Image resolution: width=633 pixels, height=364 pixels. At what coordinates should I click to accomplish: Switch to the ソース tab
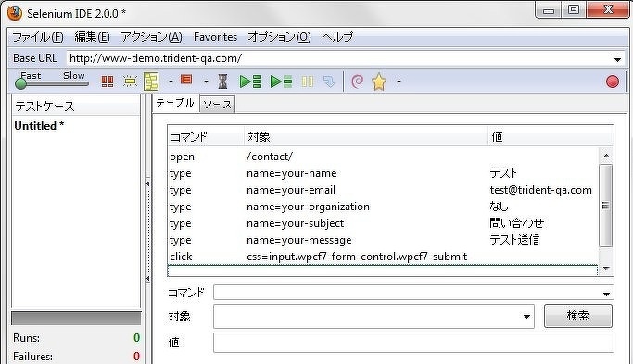pyautogui.click(x=217, y=105)
